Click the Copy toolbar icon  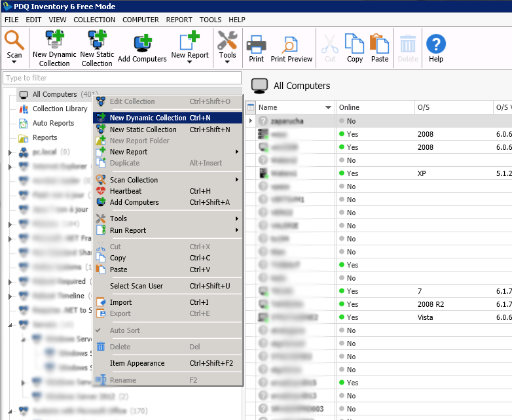coord(355,44)
